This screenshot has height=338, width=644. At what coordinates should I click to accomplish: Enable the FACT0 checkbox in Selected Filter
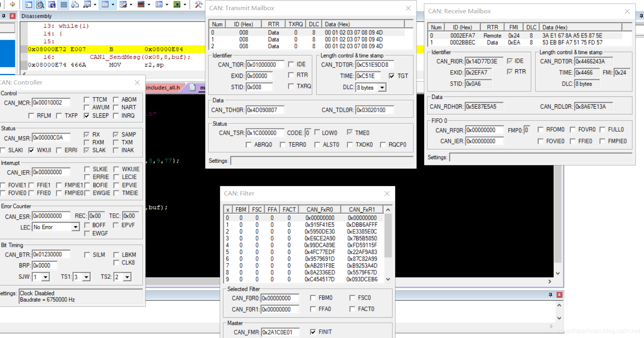(x=352, y=309)
